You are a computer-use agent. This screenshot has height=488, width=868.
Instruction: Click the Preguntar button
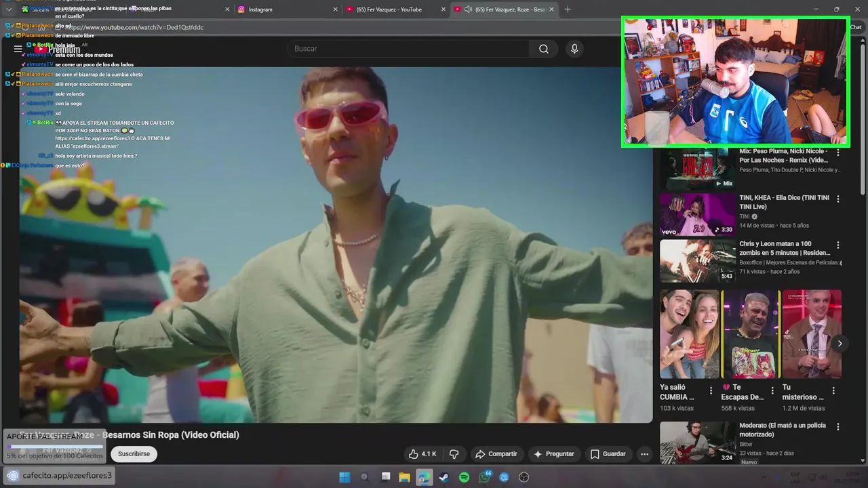point(553,453)
